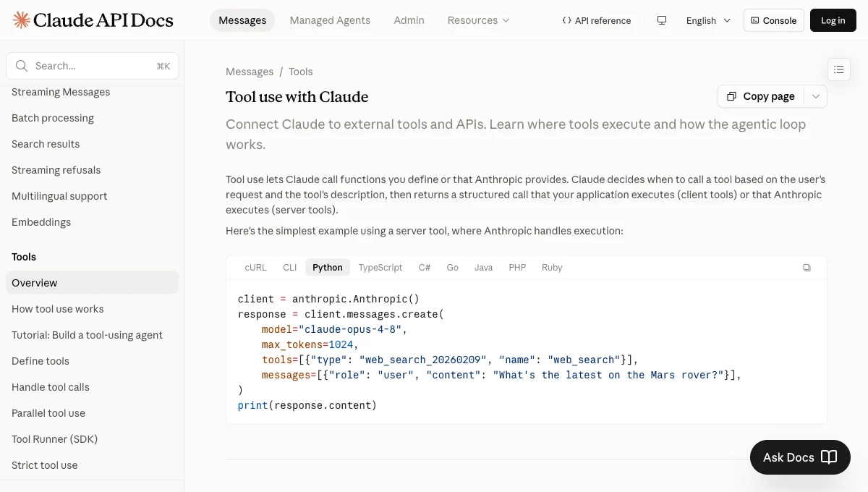Screen dimensions: 868x492
Task: Open the Ask Docs assistant
Action: coord(800,457)
